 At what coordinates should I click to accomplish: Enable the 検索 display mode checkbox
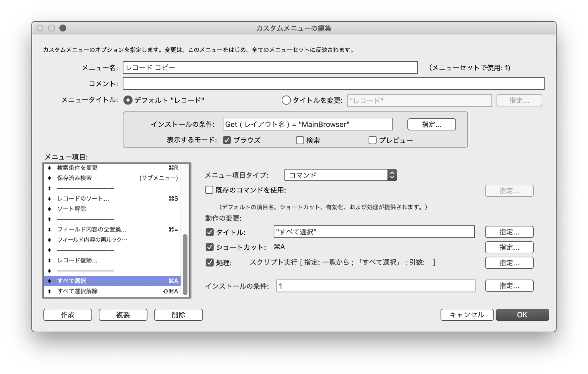[300, 140]
